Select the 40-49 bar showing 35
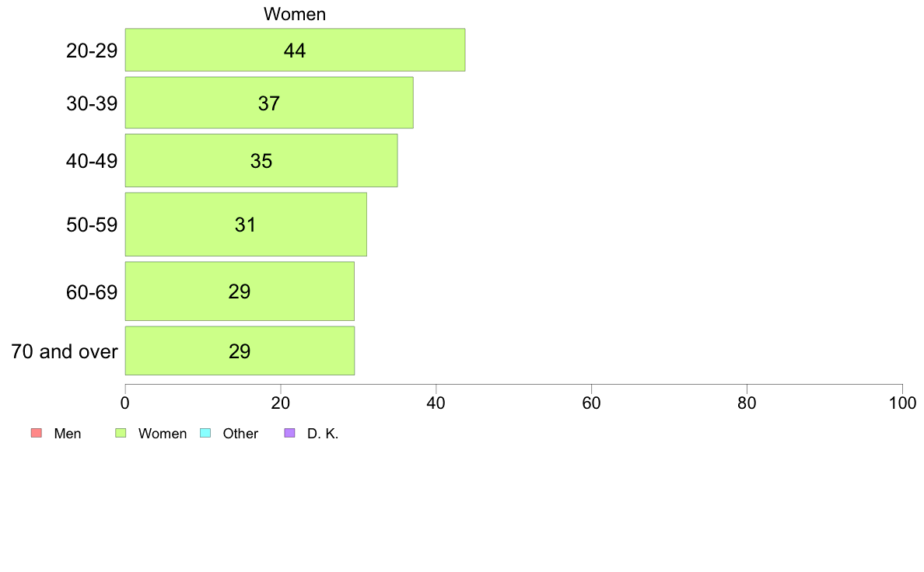 (x=261, y=161)
